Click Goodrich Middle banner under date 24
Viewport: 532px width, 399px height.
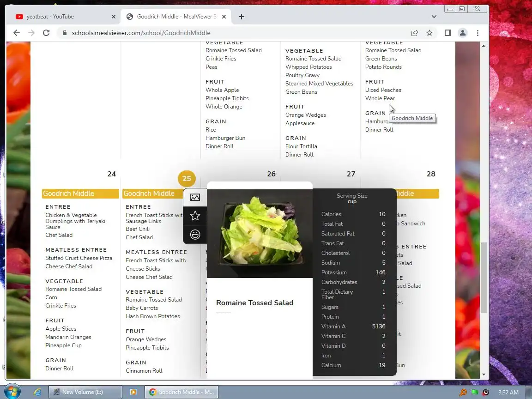80,193
